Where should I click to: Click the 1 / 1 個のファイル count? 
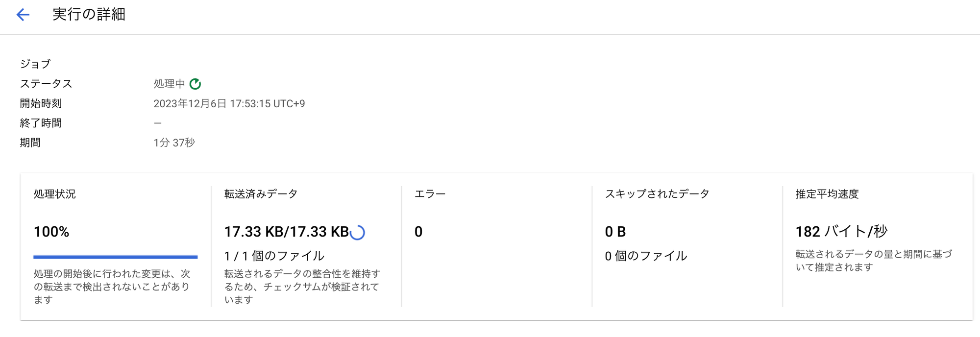(274, 256)
